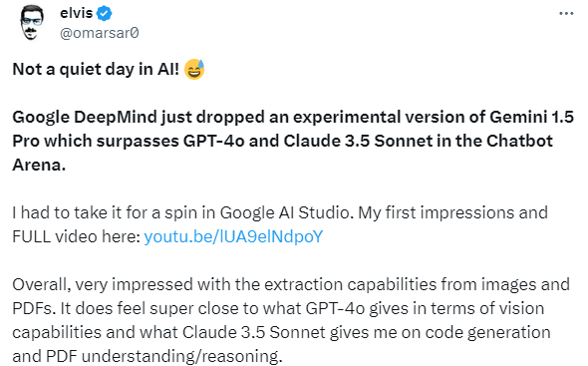Click the 'FULL video here:' text
The image size is (588, 366).
point(77,236)
